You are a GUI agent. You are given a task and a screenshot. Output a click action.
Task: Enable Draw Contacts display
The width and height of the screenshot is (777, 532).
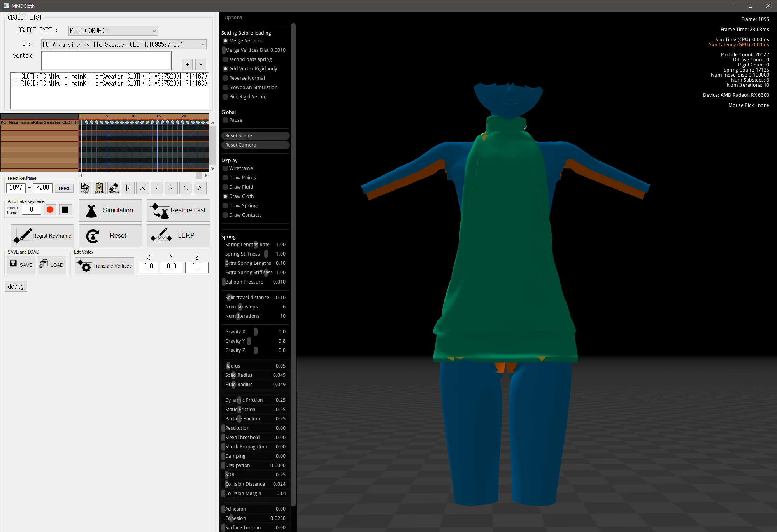[225, 215]
